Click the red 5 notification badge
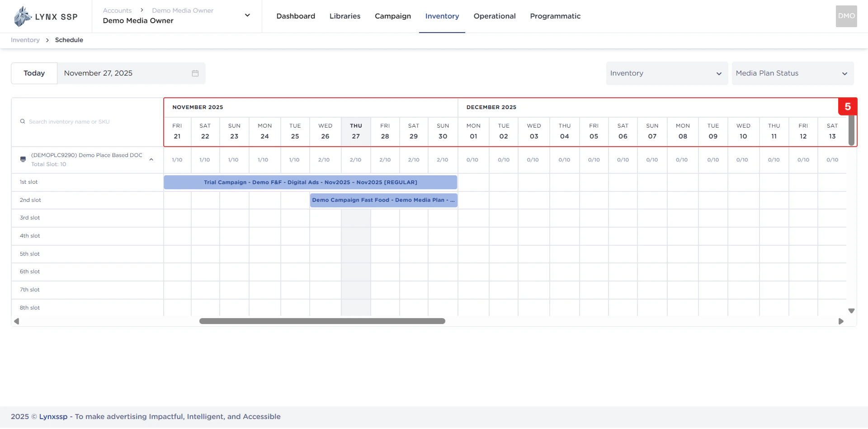Viewport: 868px width, 429px height. click(848, 106)
